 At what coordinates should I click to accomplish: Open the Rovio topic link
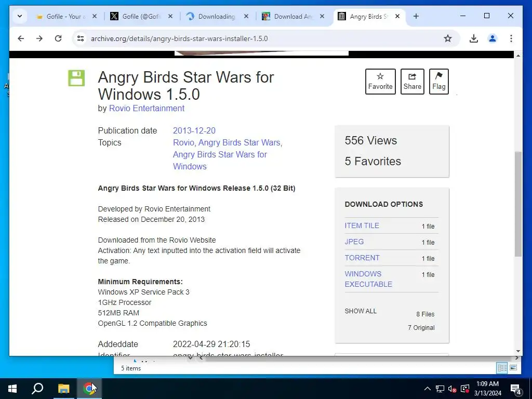pyautogui.click(x=183, y=142)
